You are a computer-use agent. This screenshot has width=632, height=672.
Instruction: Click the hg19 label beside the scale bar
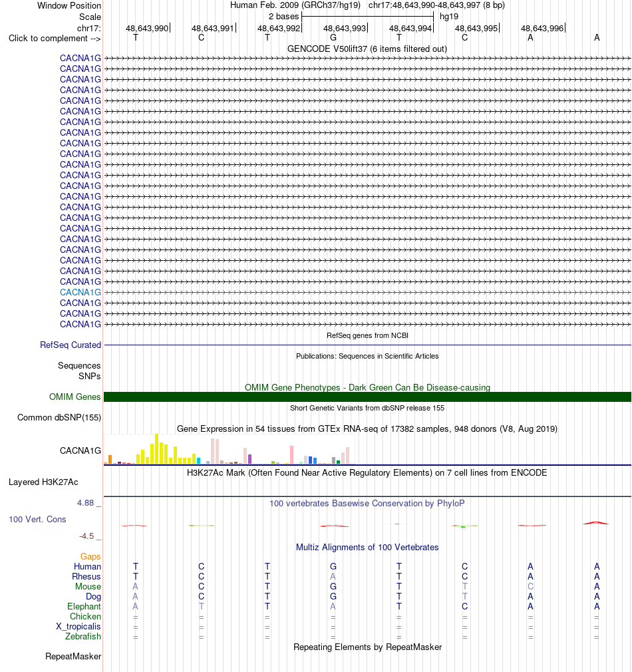449,16
